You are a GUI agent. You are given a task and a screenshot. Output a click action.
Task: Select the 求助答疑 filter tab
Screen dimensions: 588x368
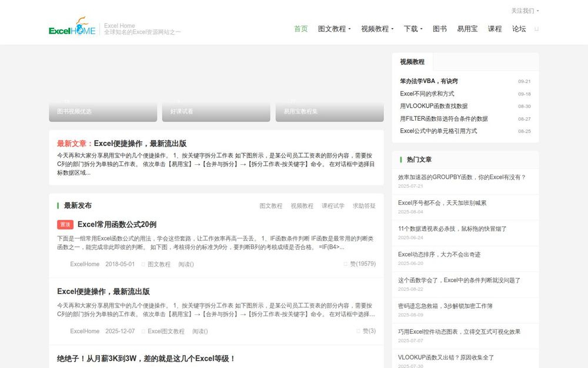click(363, 206)
